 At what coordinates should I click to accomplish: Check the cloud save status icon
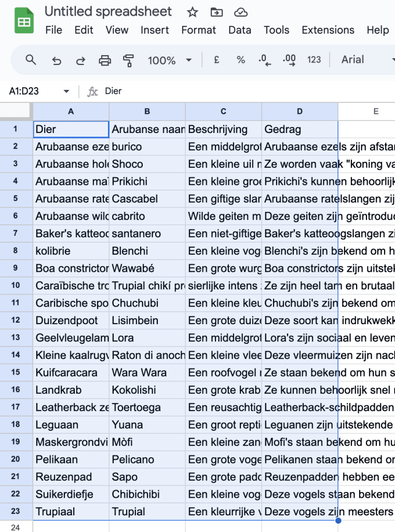(240, 12)
